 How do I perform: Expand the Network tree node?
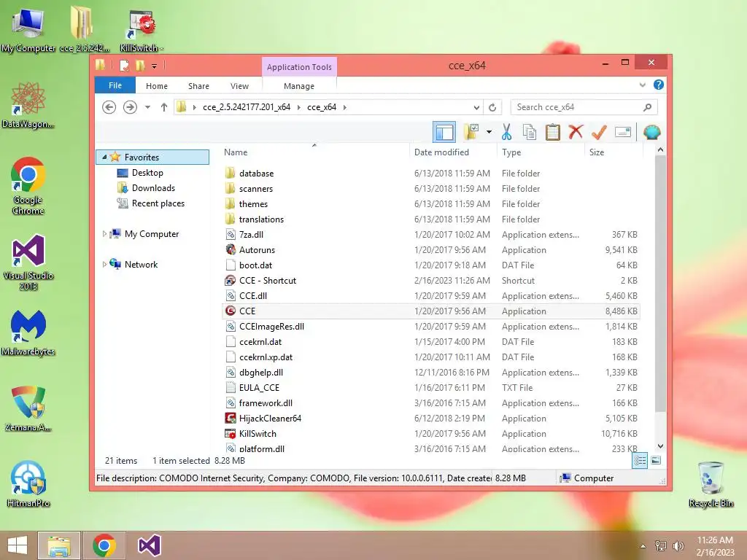click(104, 264)
